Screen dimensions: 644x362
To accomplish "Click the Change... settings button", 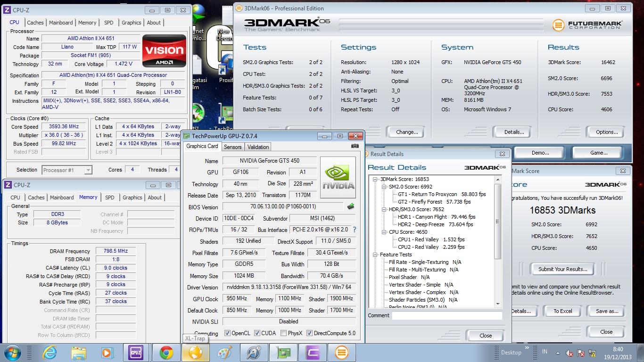I will pyautogui.click(x=407, y=132).
